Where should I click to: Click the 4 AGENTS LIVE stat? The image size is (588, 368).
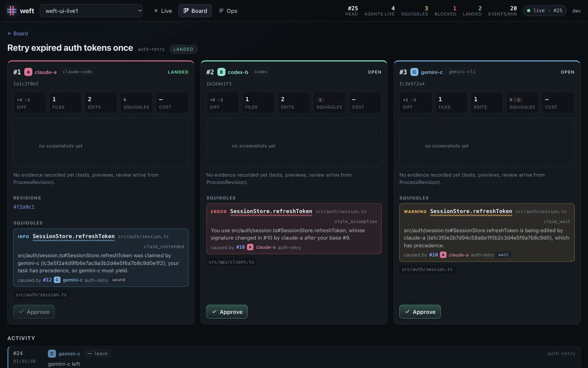[x=380, y=11]
